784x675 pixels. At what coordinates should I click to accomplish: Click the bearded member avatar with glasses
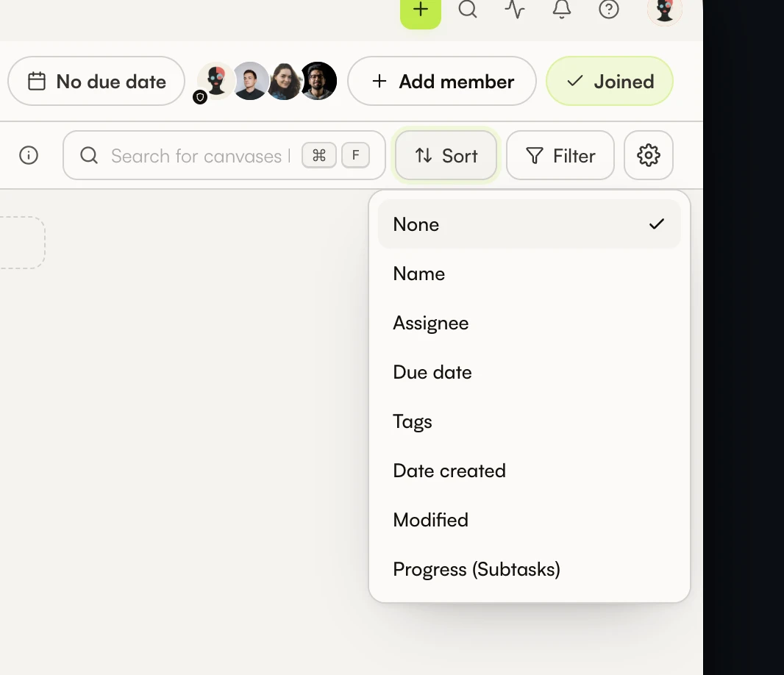pyautogui.click(x=318, y=81)
